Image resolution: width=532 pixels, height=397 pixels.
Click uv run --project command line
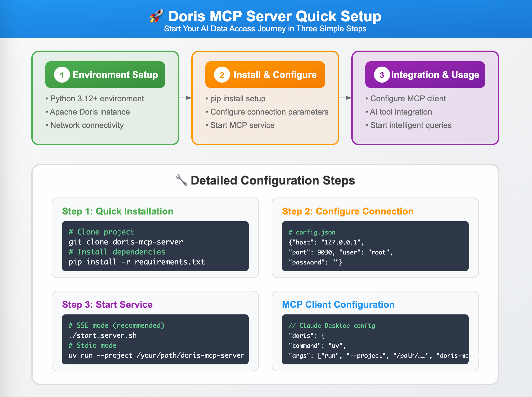pyautogui.click(x=157, y=355)
